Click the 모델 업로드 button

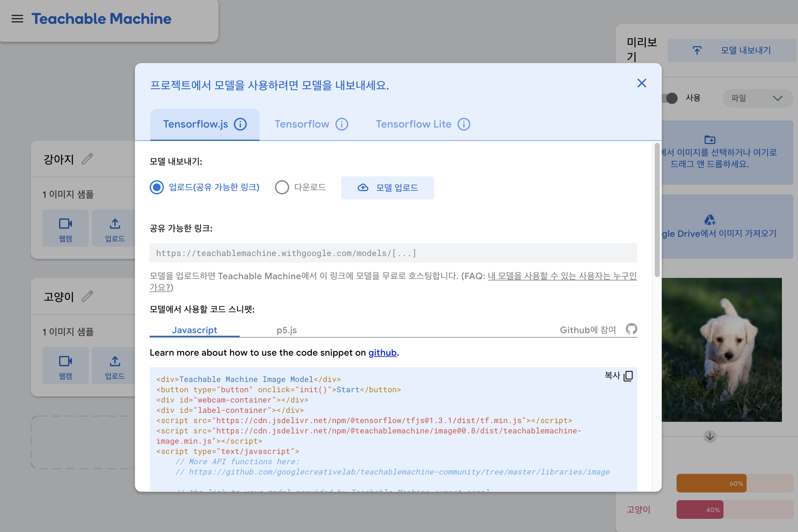click(387, 188)
